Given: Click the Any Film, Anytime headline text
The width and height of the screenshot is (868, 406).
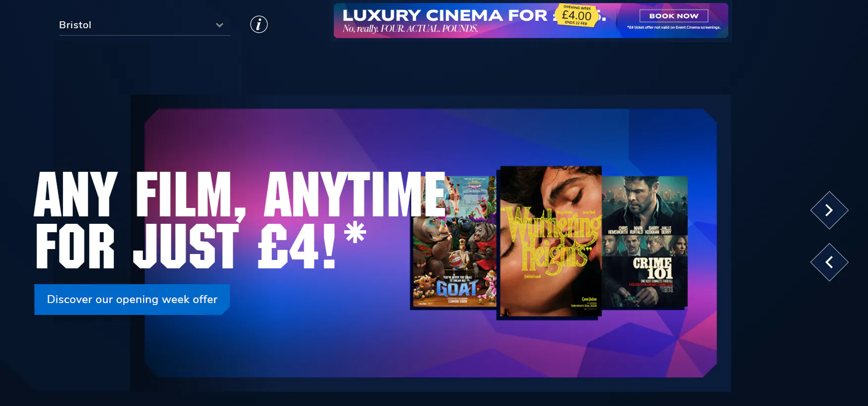Looking at the screenshot, I should [x=240, y=195].
